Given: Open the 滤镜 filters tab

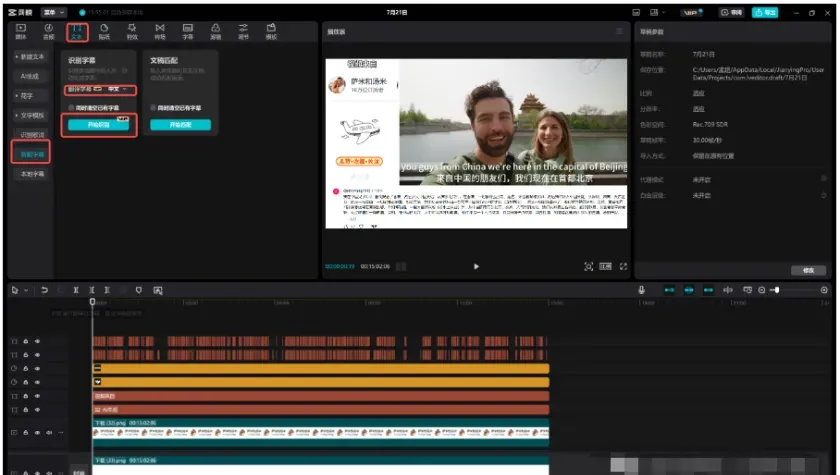Looking at the screenshot, I should click(215, 32).
